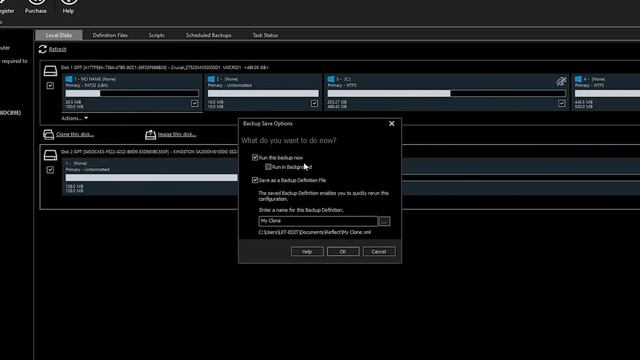Enable Run in Background checkbox
The width and height of the screenshot is (640, 360).
coord(268,167)
